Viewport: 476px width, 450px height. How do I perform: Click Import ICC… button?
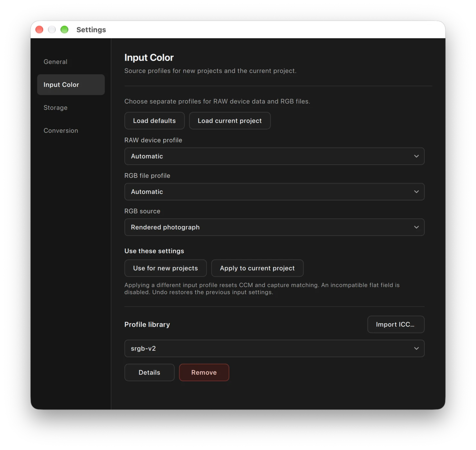coord(396,324)
